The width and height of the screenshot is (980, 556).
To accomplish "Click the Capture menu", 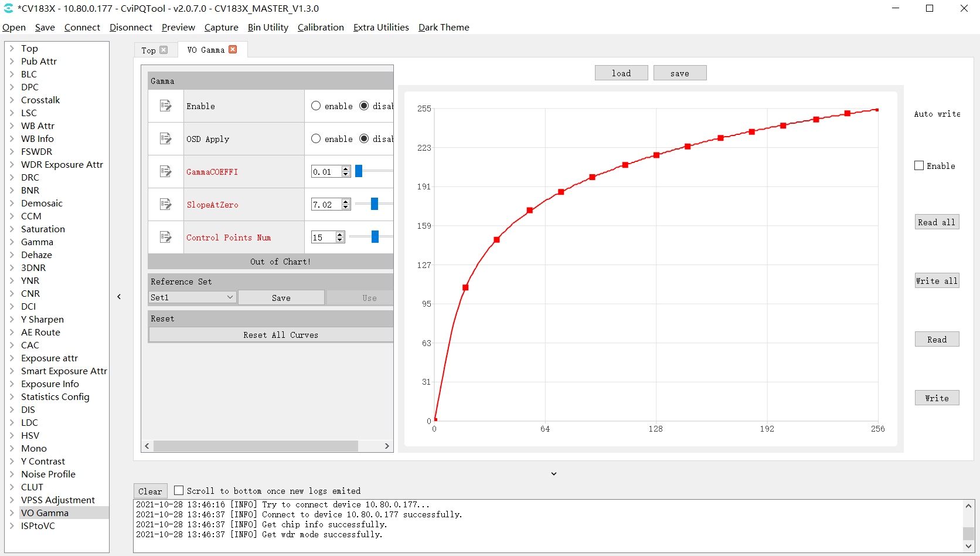I will (x=221, y=27).
